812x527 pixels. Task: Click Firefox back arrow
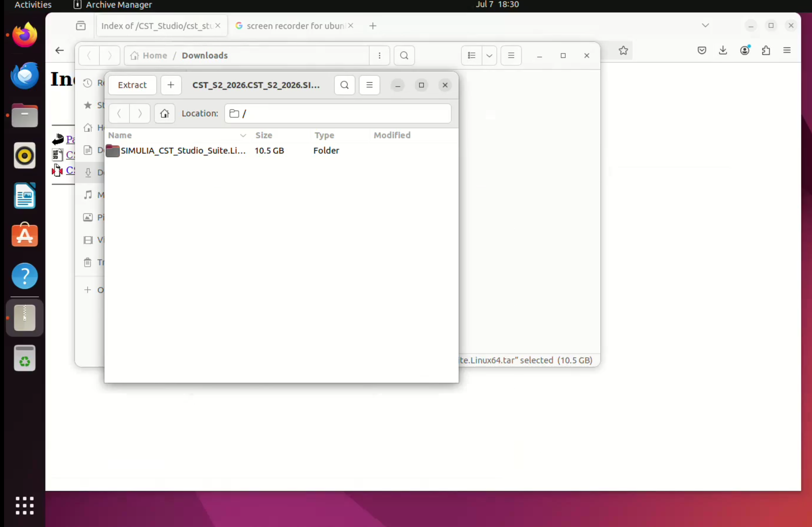point(60,50)
